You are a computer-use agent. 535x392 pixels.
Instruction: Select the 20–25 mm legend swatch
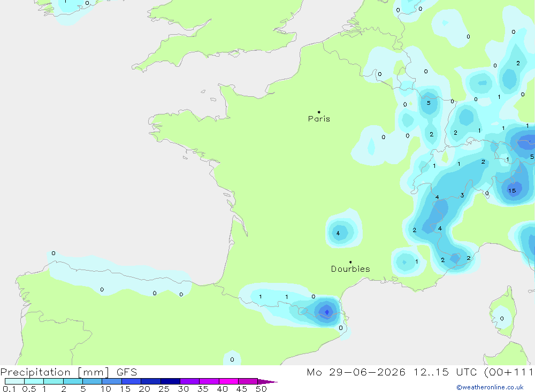tap(150, 381)
